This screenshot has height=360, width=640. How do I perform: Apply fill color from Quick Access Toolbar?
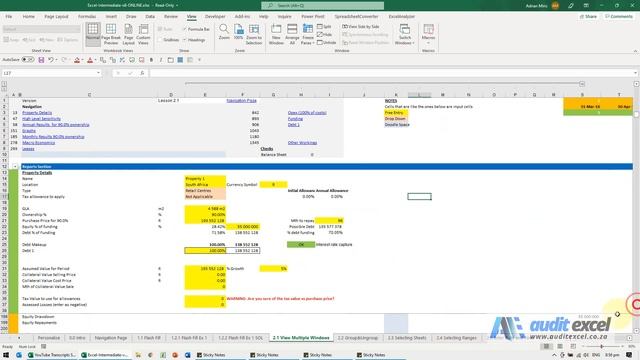pyautogui.click(x=77, y=60)
